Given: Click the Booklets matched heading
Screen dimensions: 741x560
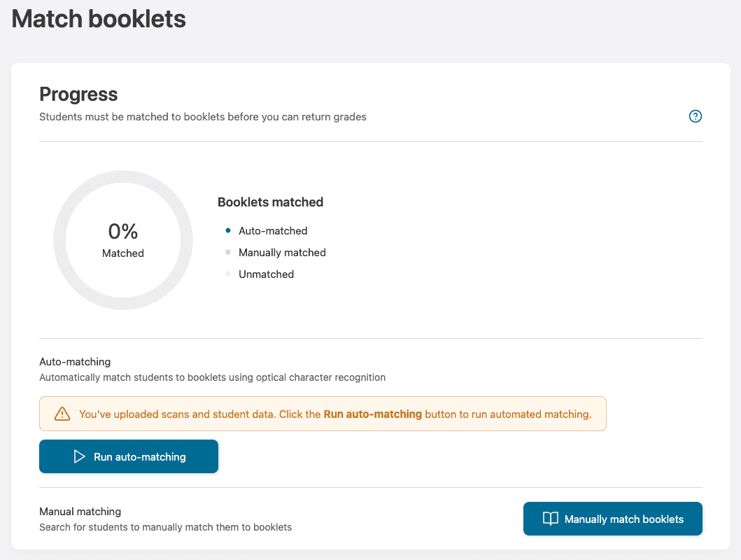Looking at the screenshot, I should pos(270,202).
